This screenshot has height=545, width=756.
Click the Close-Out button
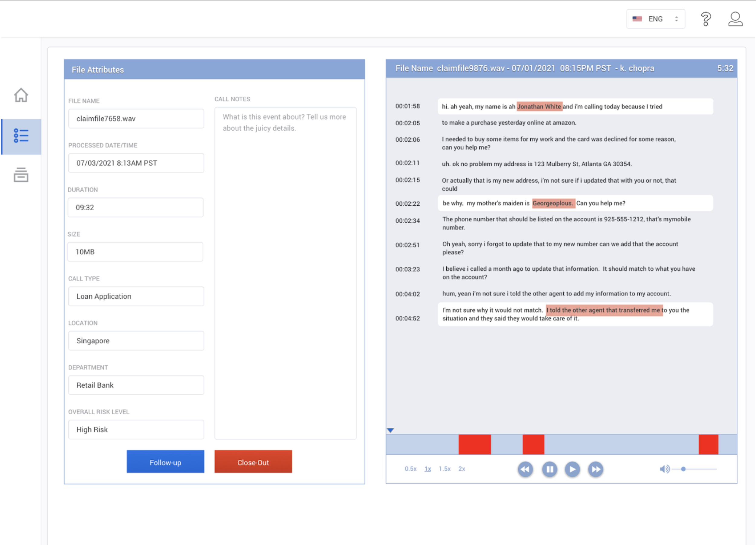(x=253, y=462)
